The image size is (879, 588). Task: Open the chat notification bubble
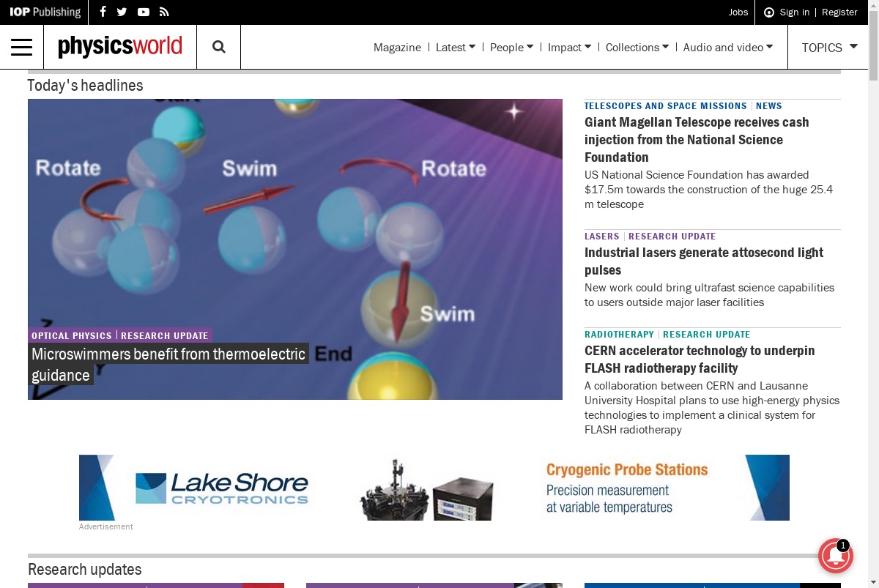[836, 555]
